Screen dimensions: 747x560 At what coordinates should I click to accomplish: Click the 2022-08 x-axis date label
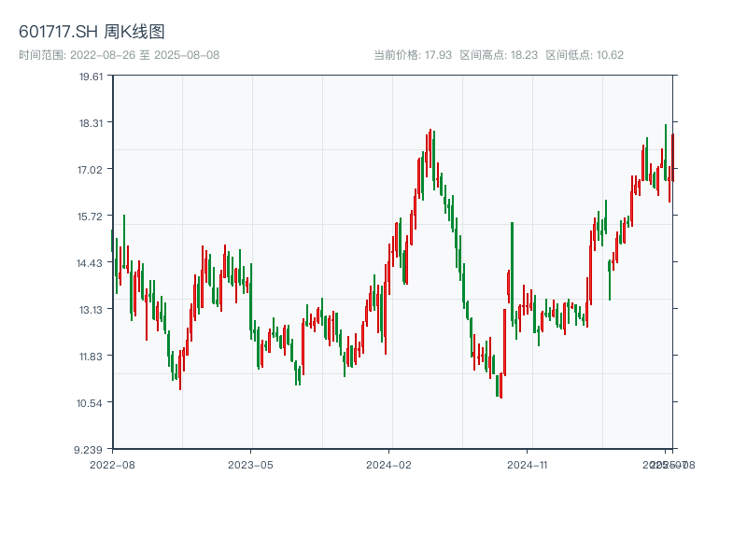click(x=112, y=464)
